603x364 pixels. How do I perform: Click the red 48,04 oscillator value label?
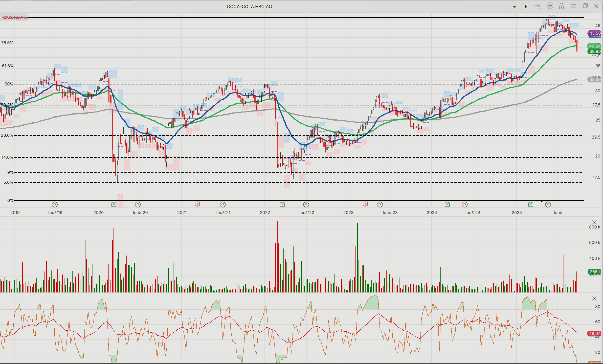(594, 333)
